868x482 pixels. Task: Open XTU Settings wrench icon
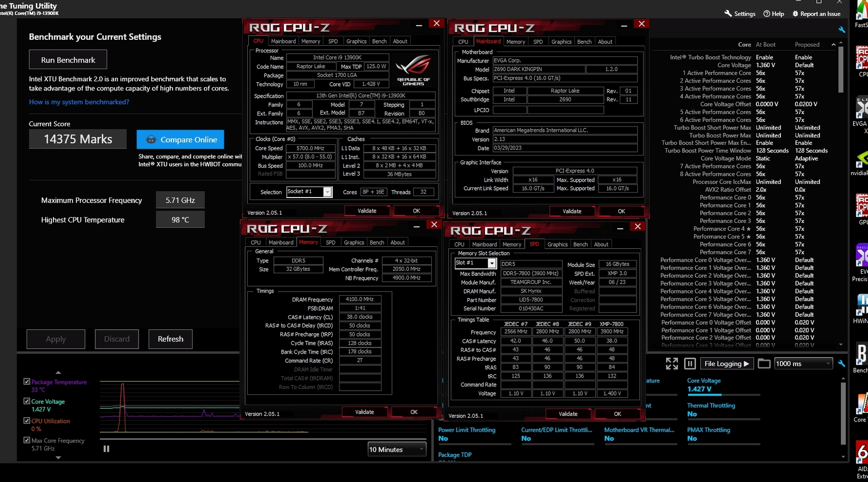pos(728,14)
